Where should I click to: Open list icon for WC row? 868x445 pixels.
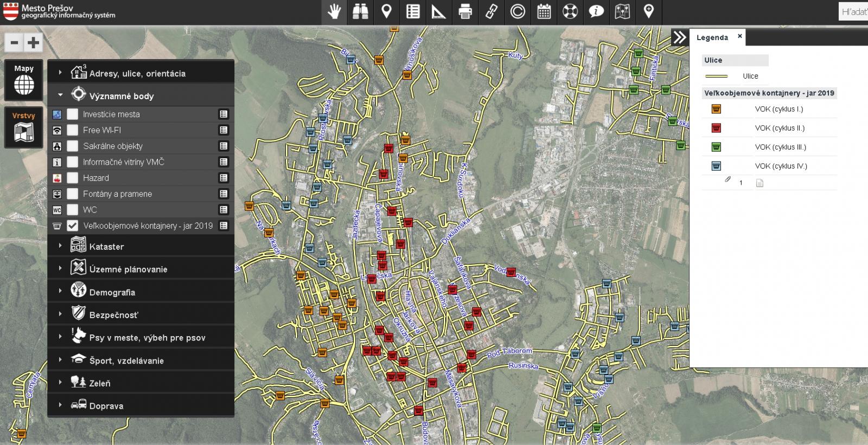[x=224, y=210]
